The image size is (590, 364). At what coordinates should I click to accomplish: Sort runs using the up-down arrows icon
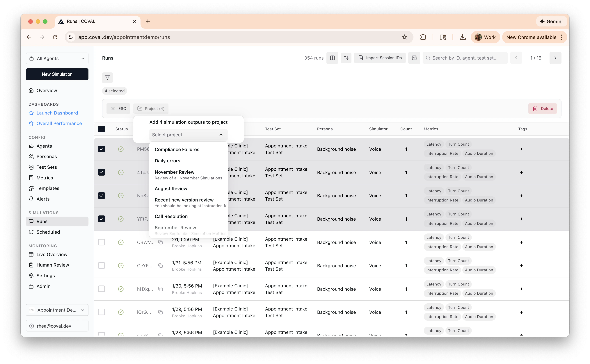click(346, 58)
